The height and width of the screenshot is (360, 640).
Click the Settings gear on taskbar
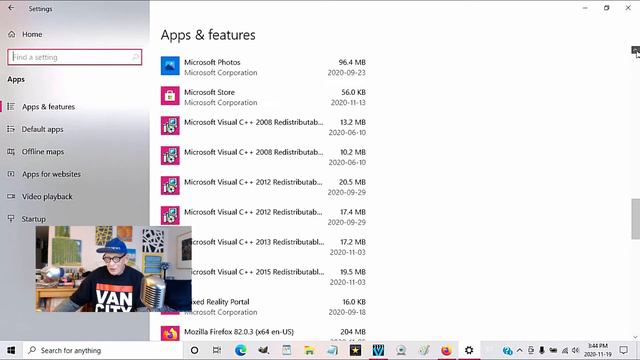coord(469,350)
